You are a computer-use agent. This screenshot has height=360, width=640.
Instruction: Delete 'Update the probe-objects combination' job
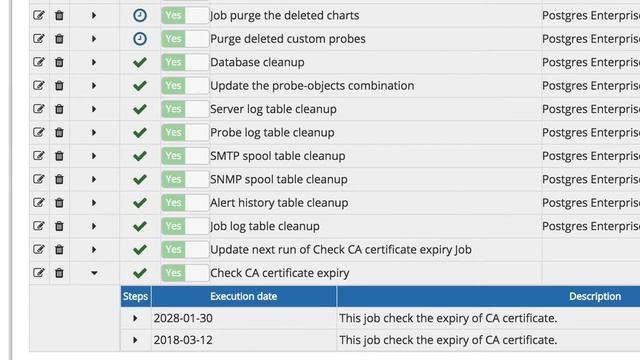(x=59, y=86)
